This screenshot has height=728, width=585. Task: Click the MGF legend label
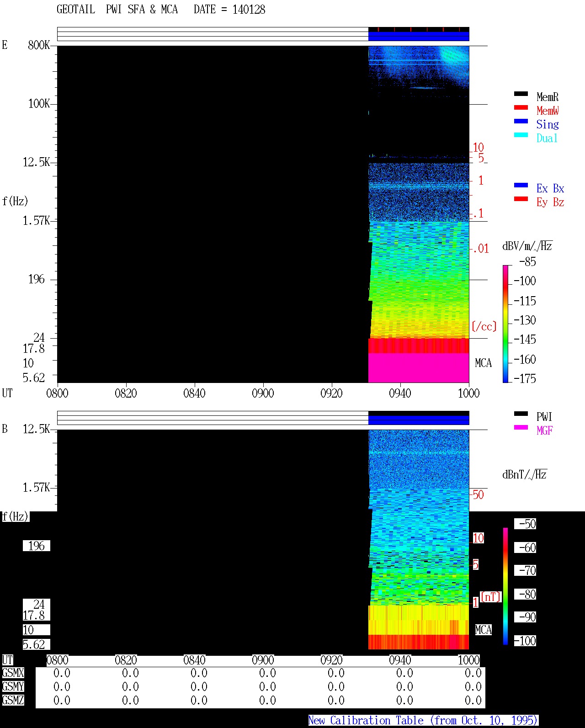tap(544, 430)
